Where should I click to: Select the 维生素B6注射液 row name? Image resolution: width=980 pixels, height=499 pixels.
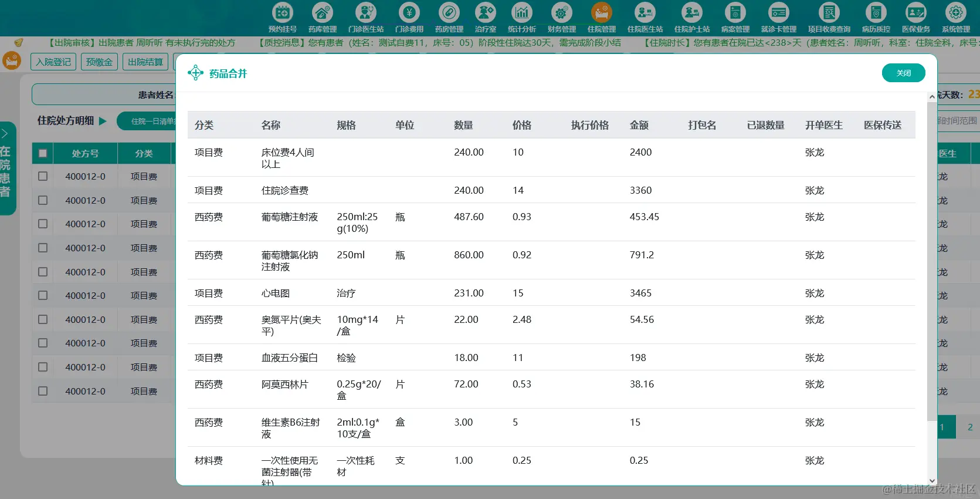tap(291, 428)
